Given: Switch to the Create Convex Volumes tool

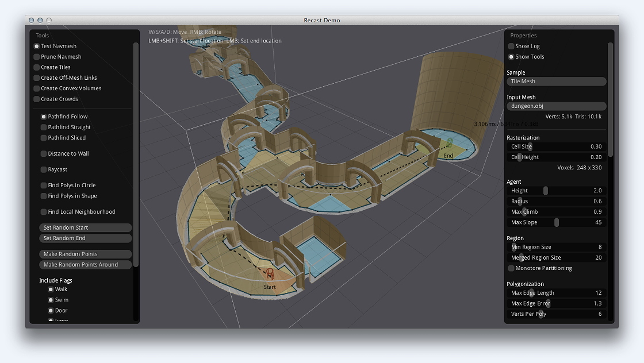Looking at the screenshot, I should [37, 88].
